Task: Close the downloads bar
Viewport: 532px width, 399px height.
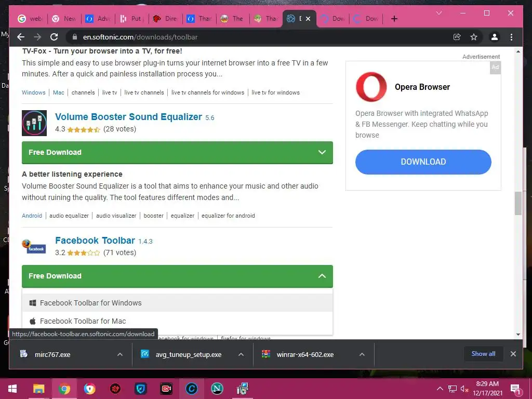Action: 513,354
